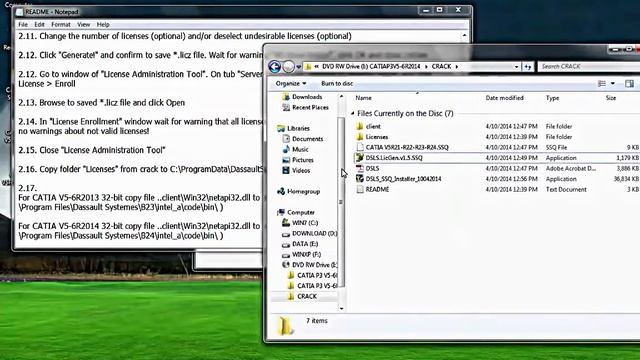Open WINXP (F:) drive
Image resolution: width=640 pixels, height=360 pixels.
306,254
